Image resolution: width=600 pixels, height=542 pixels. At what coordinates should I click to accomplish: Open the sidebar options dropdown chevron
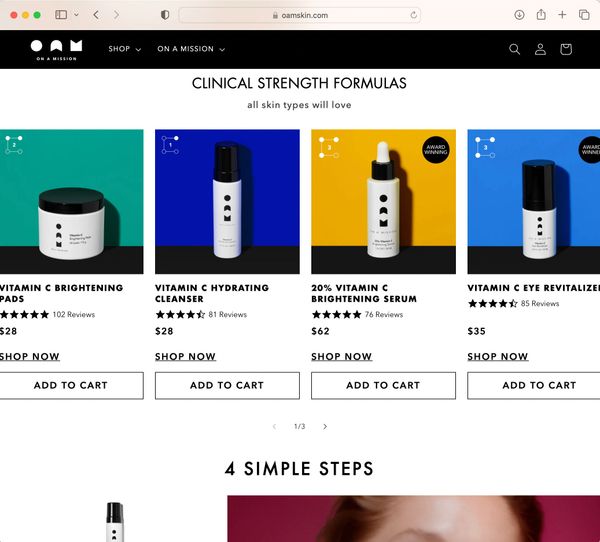[76, 15]
